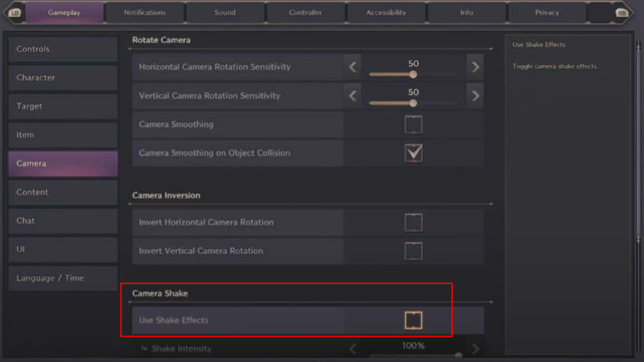The image size is (644, 362).
Task: Click the Rotate Camera section heading
Action: click(162, 40)
